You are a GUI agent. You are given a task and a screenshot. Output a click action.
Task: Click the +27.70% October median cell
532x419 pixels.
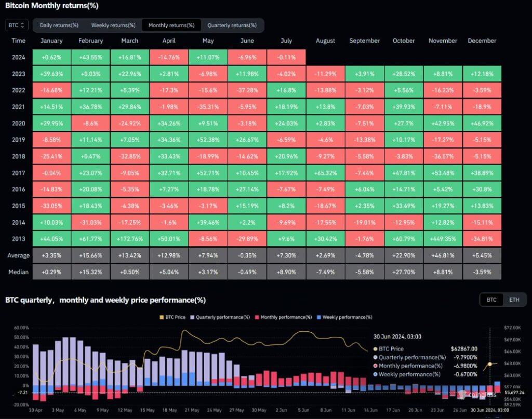[x=404, y=272]
